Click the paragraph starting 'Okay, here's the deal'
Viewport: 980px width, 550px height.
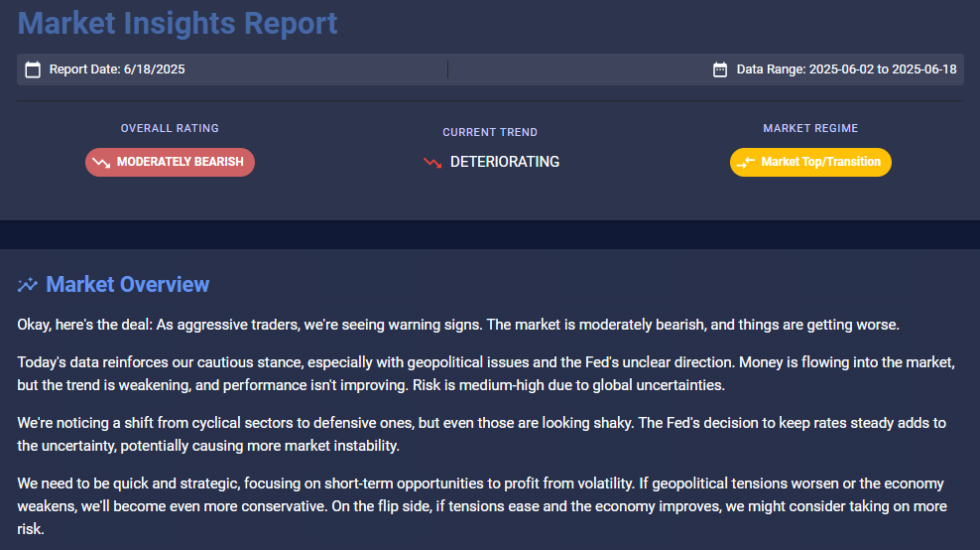coord(458,325)
